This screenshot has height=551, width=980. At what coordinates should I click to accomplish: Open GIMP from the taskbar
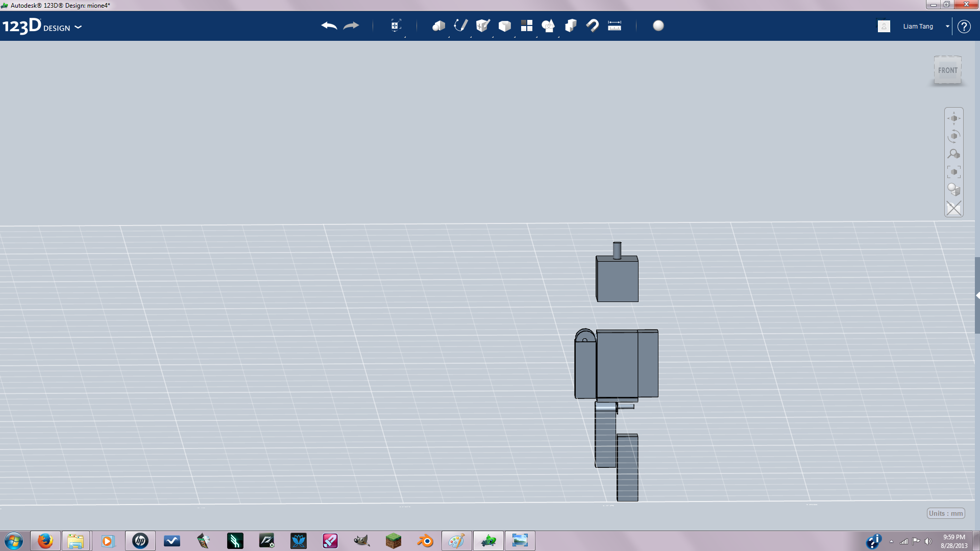(x=361, y=541)
